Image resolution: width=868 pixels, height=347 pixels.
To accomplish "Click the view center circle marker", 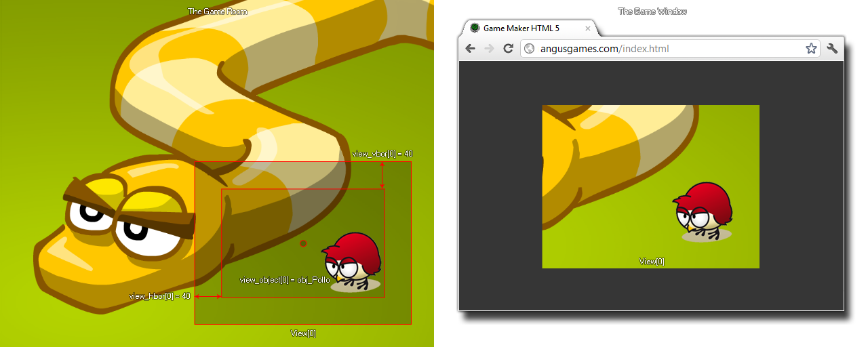I will (x=303, y=243).
